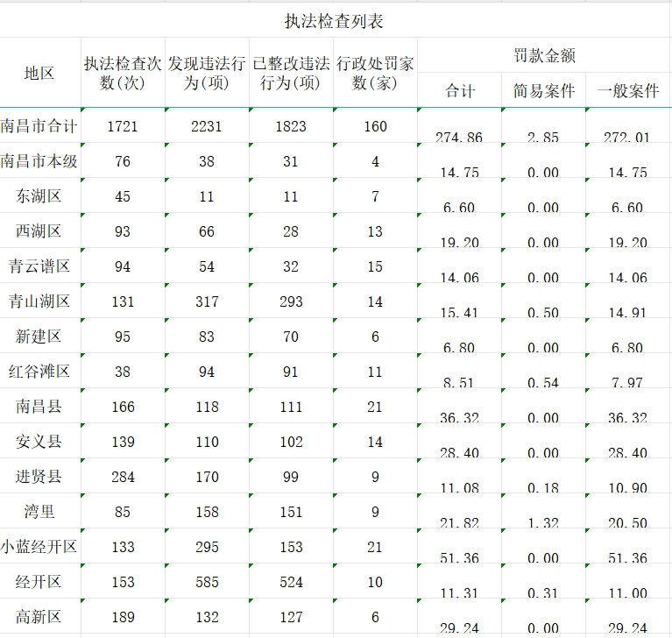The width and height of the screenshot is (672, 638).
Task: Select the 执法检查列表 title cell
Action: (x=335, y=20)
